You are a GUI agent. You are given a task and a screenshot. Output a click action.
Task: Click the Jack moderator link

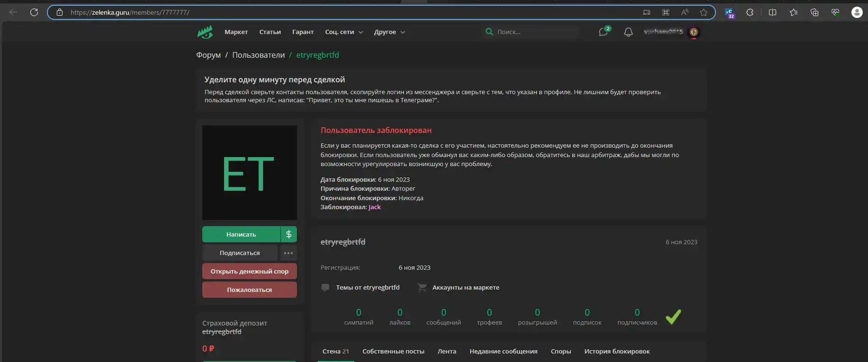375,207
